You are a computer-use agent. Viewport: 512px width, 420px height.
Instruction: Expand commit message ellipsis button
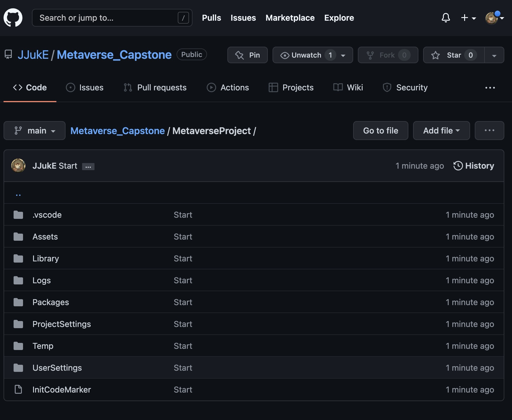point(88,167)
